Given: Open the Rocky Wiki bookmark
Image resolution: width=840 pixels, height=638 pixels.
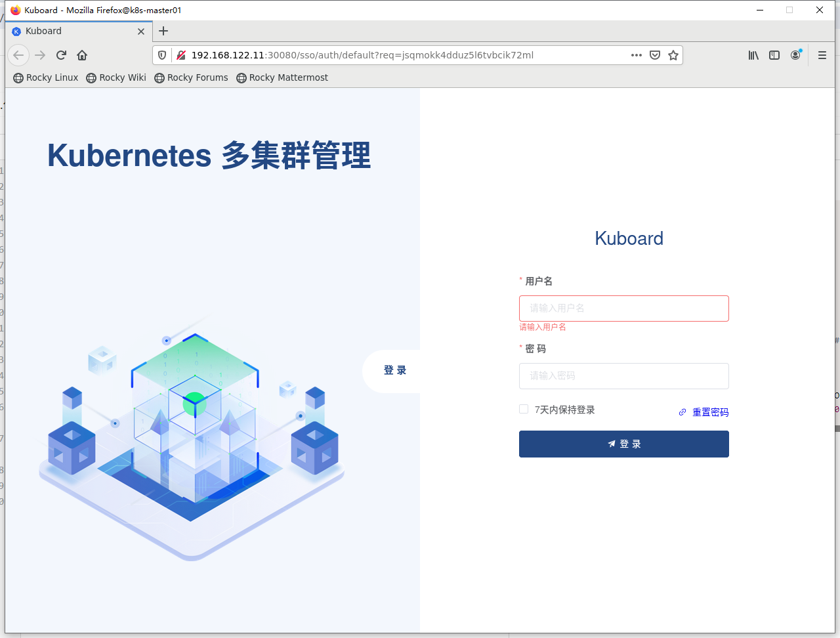Looking at the screenshot, I should (x=116, y=77).
